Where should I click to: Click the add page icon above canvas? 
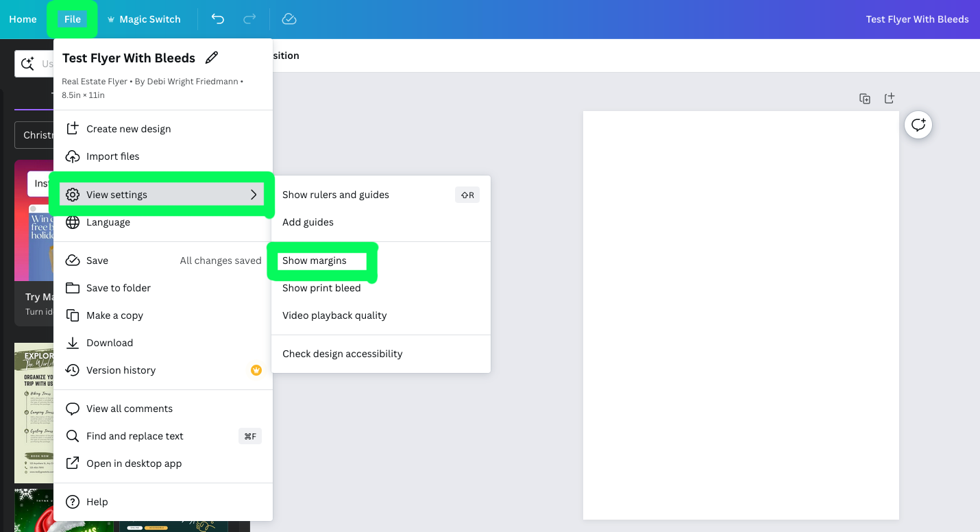point(889,99)
